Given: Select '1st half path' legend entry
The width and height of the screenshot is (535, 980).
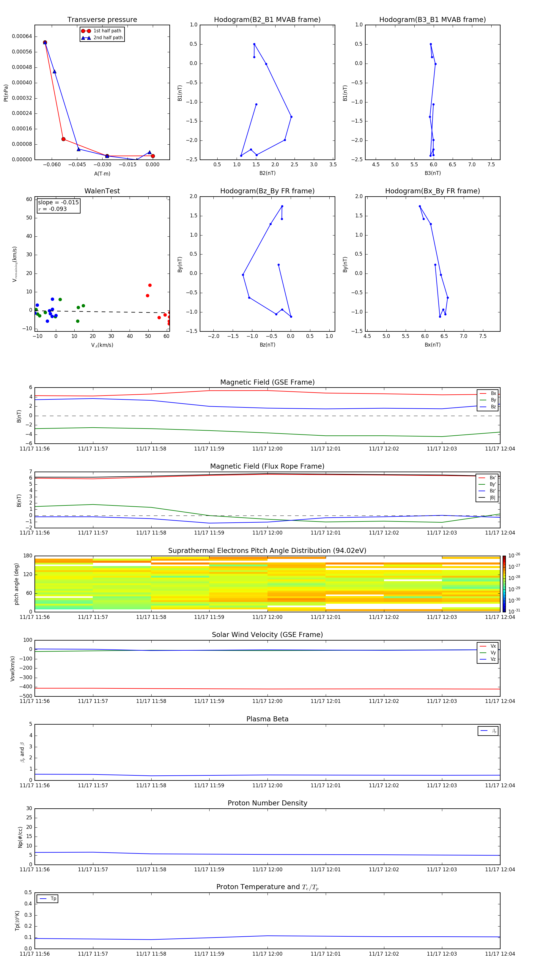Looking at the screenshot, I should 101,31.
